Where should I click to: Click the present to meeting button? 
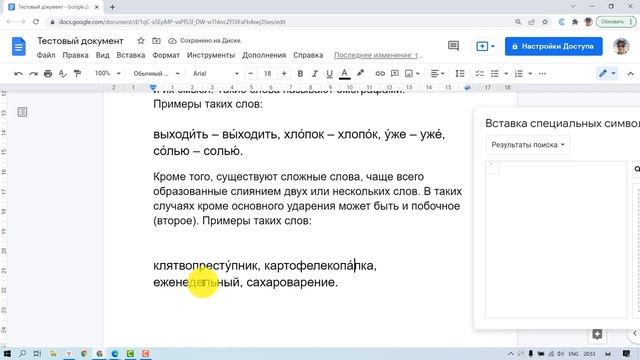coord(485,46)
